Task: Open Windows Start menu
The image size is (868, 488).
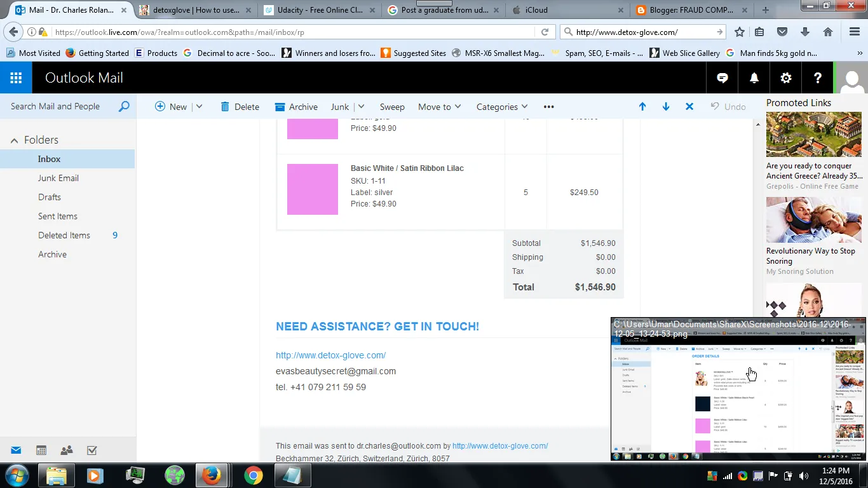Action: (17, 475)
